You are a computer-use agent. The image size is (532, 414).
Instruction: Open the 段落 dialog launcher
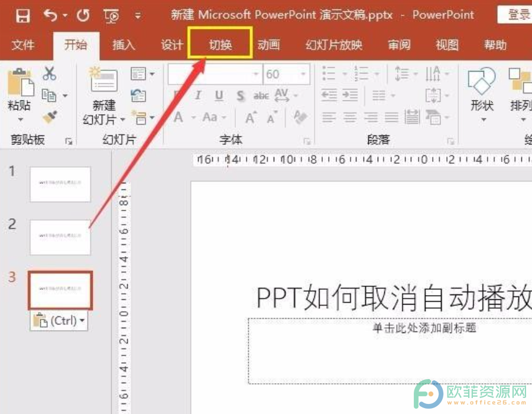(x=450, y=141)
